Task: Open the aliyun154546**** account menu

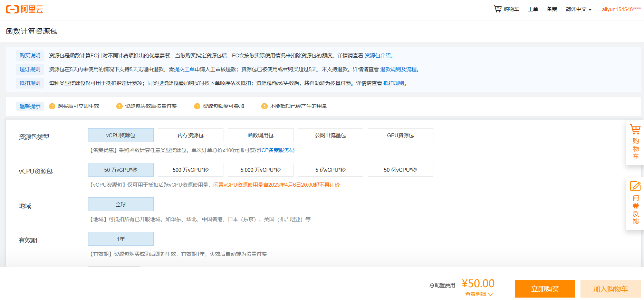Action: tap(621, 9)
